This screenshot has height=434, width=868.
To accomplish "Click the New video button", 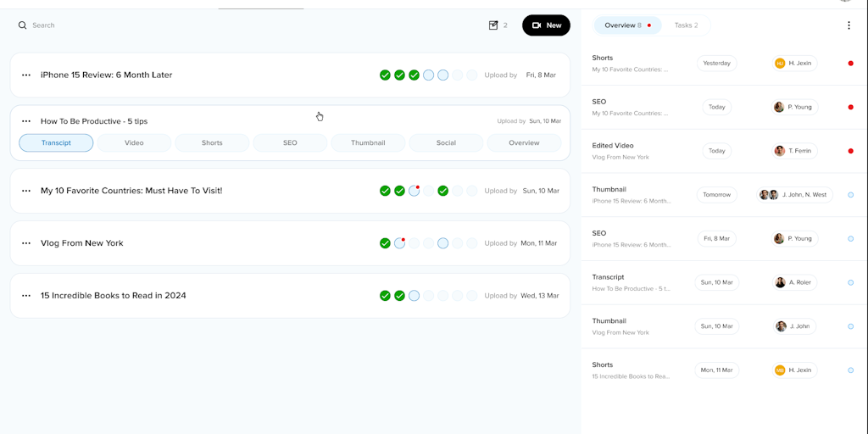I will [x=546, y=25].
